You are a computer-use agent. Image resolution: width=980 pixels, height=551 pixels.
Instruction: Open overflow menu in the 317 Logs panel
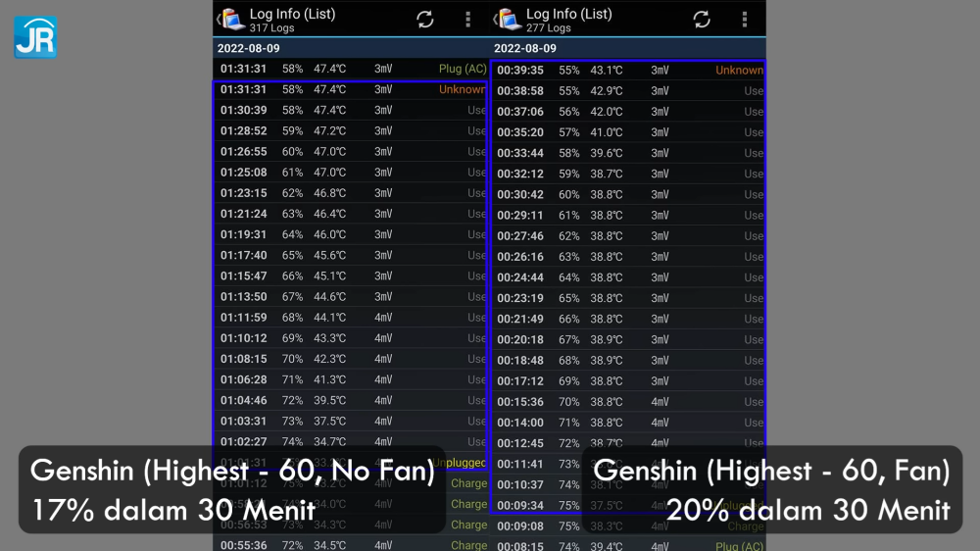467,20
